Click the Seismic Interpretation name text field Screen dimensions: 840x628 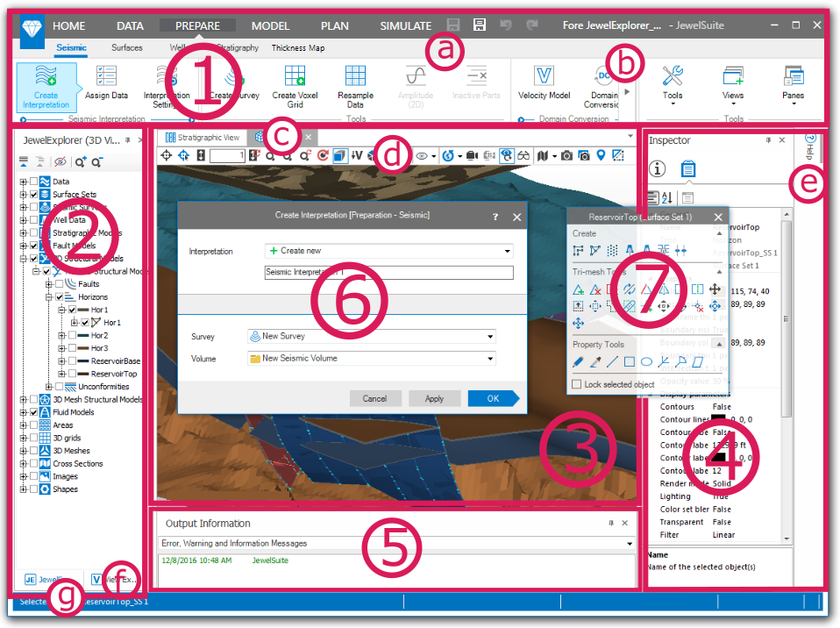pyautogui.click(x=388, y=272)
